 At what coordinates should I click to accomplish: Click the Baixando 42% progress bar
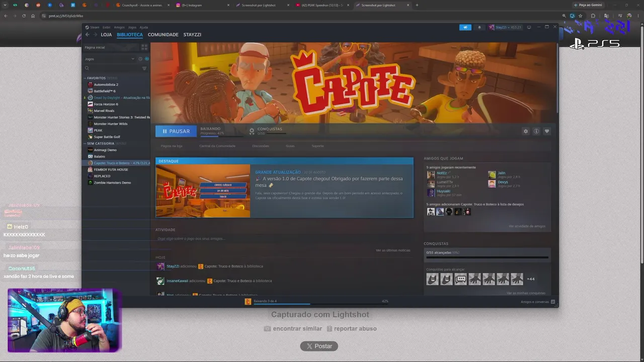coord(221,135)
